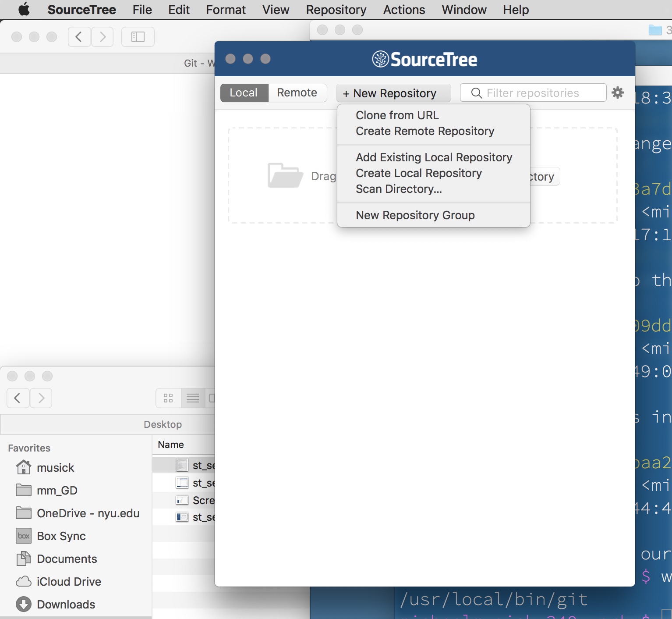Click search magnifier in filter field
This screenshot has height=619, width=672.
[476, 93]
